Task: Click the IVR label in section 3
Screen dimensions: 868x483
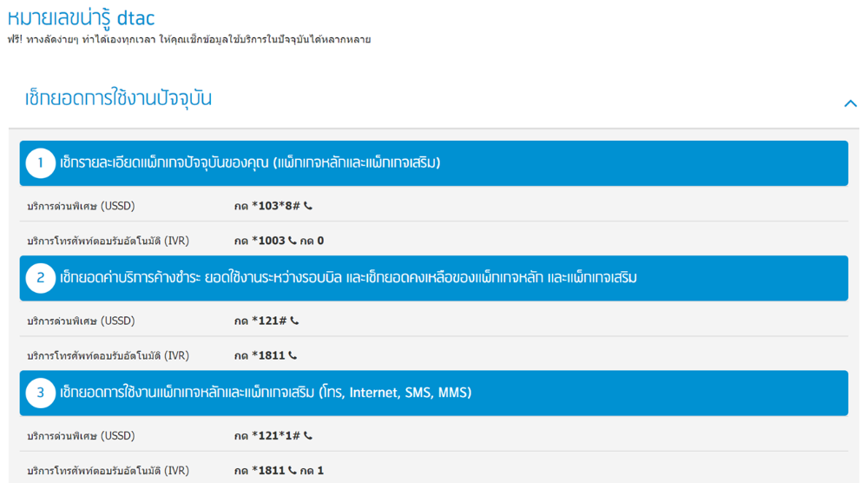Action: pyautogui.click(x=108, y=471)
